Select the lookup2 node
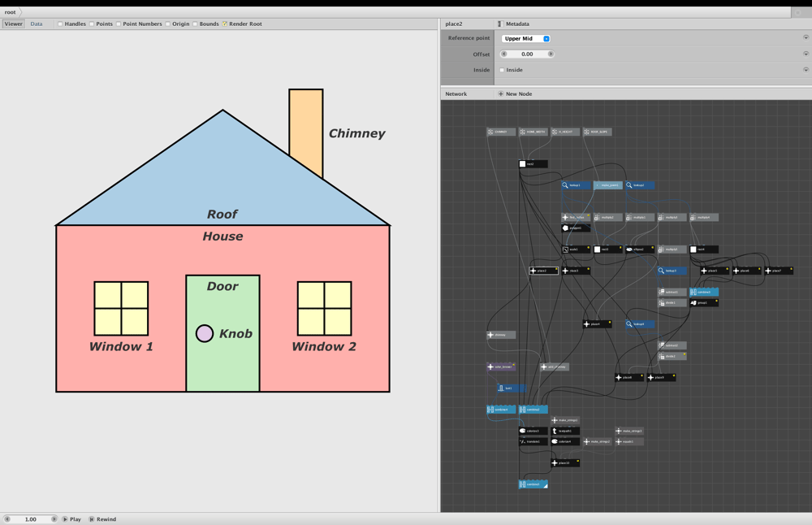 click(x=640, y=185)
